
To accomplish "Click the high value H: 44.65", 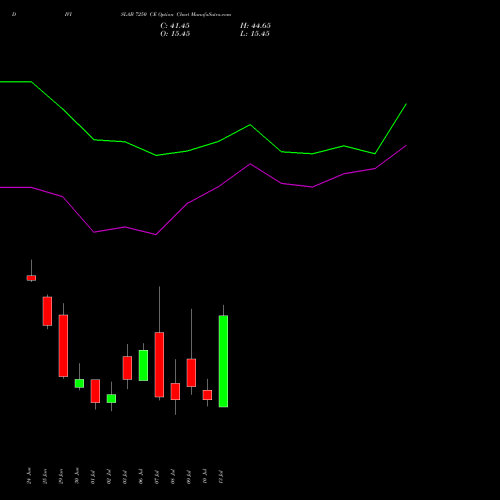I will click(x=255, y=26).
